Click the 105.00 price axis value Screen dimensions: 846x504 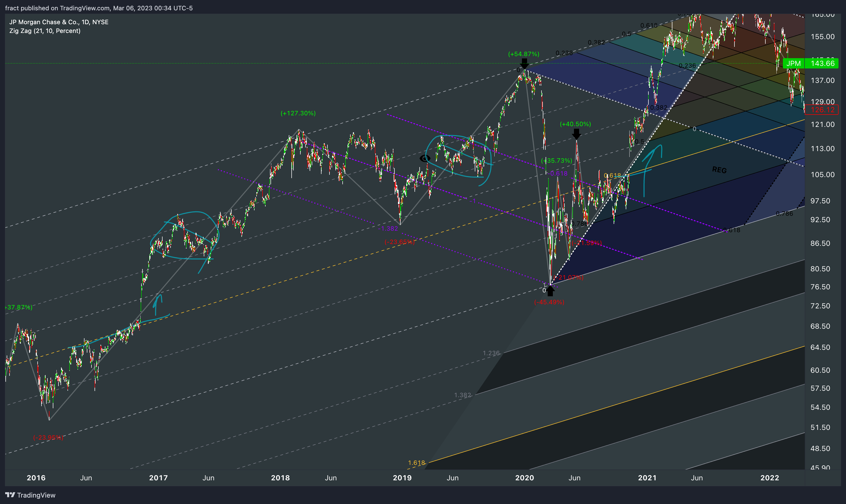tap(823, 175)
